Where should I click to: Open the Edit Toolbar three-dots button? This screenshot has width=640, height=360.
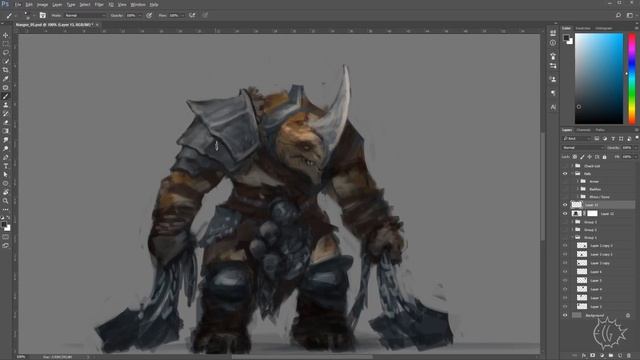click(5, 209)
